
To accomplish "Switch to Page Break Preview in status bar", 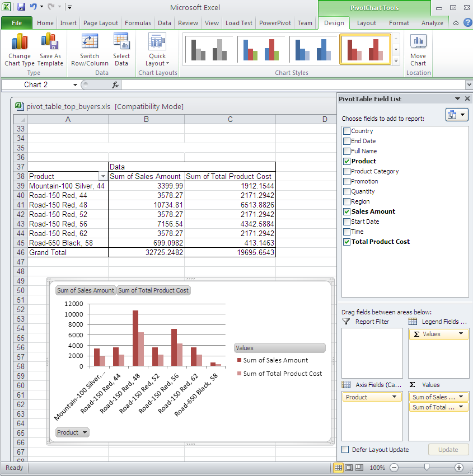I will pos(359,468).
